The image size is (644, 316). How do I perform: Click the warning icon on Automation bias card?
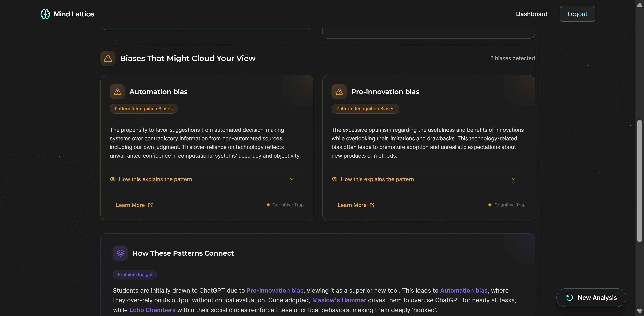point(117,92)
